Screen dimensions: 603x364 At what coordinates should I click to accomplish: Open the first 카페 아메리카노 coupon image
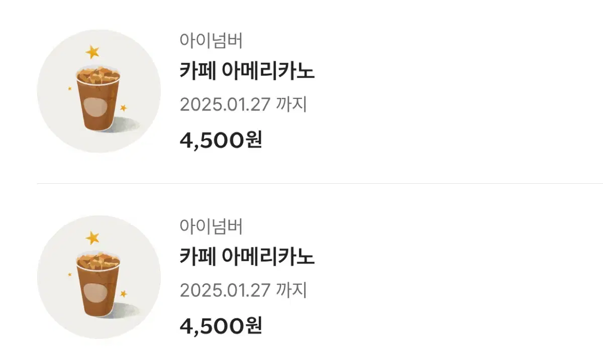(99, 91)
